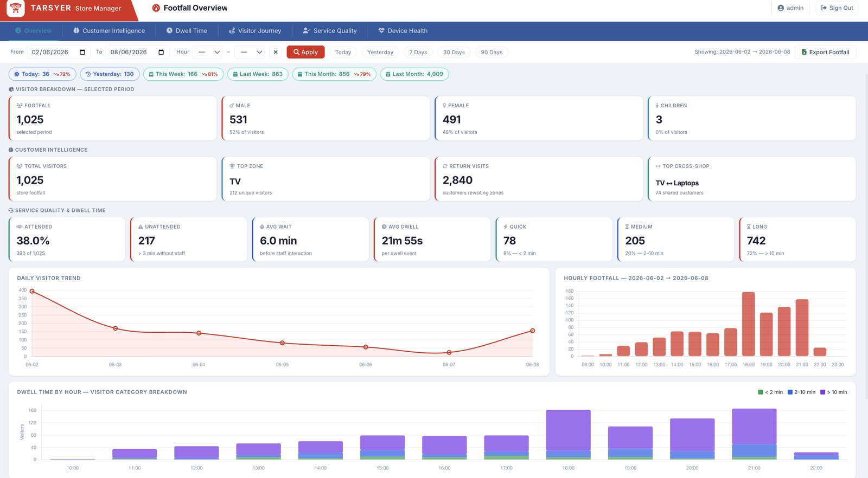Image resolution: width=868 pixels, height=478 pixels.
Task: Click the Tarsyer logo icon
Action: (x=15, y=8)
